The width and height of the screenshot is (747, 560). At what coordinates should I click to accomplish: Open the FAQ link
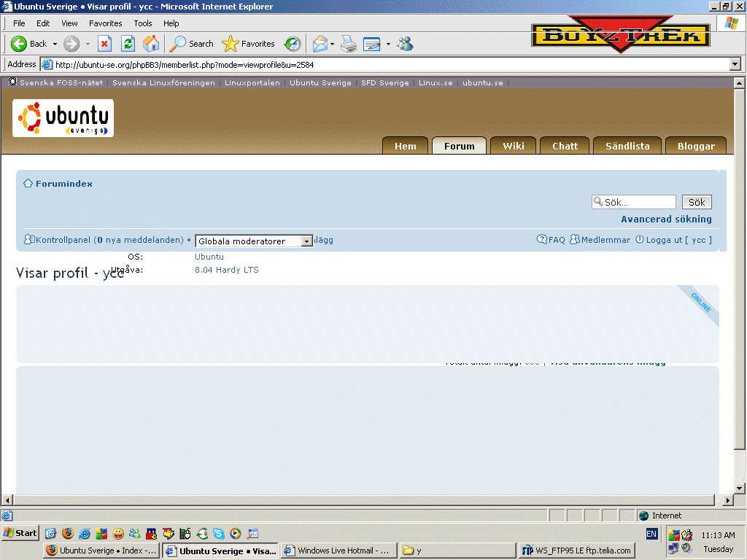point(557,239)
